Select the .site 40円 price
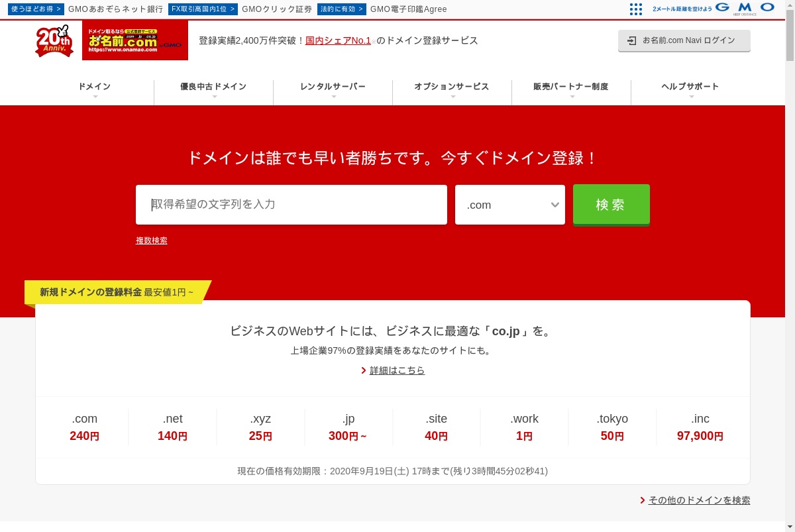Viewport: 795px width, 532px height. (437, 427)
